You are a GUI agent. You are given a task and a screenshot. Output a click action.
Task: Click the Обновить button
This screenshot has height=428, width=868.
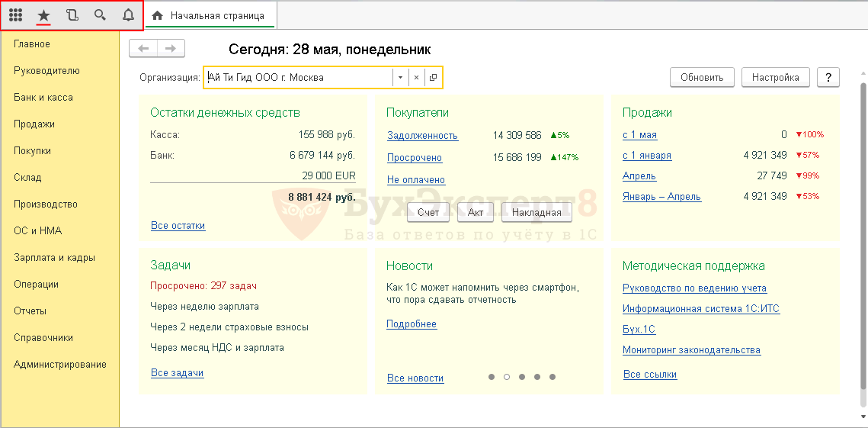[x=702, y=78]
